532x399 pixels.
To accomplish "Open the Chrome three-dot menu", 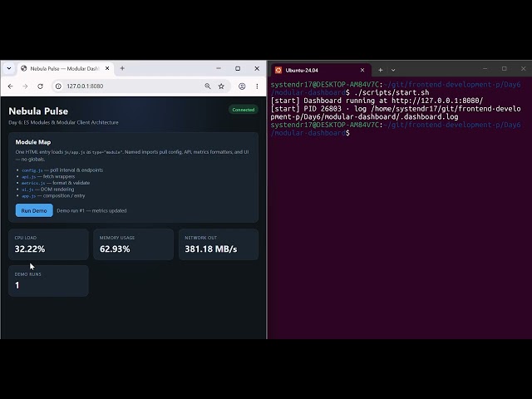I will [x=257, y=86].
